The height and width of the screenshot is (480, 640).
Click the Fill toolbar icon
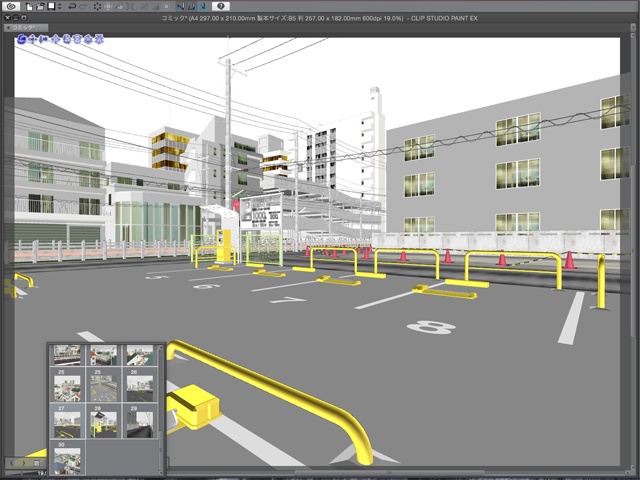point(119,7)
